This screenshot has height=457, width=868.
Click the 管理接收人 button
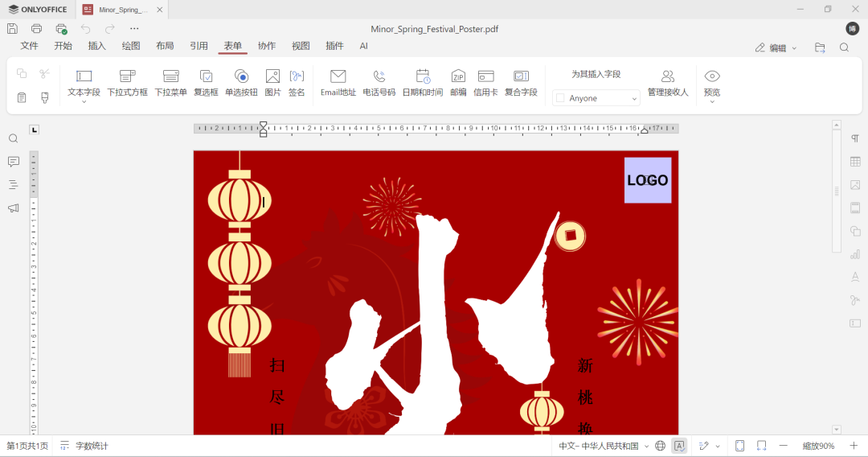click(668, 83)
